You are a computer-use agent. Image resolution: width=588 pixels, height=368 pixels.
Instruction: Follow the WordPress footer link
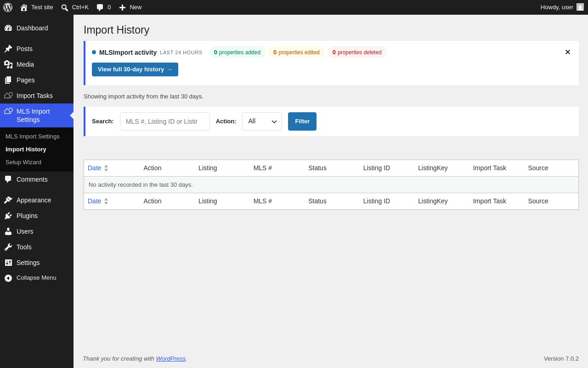pos(171,358)
